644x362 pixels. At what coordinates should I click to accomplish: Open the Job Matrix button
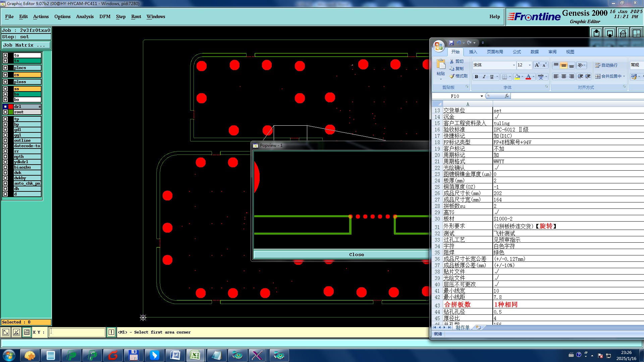coord(26,45)
